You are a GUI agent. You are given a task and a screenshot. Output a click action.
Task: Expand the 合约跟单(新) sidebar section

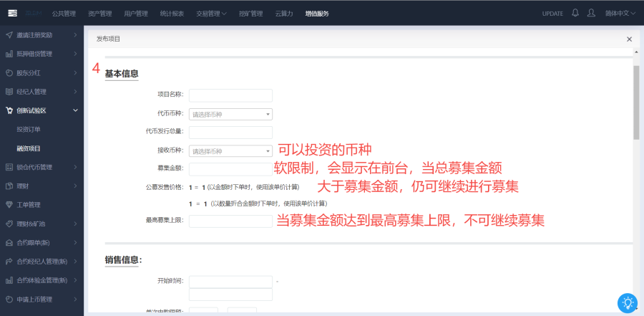coord(75,243)
